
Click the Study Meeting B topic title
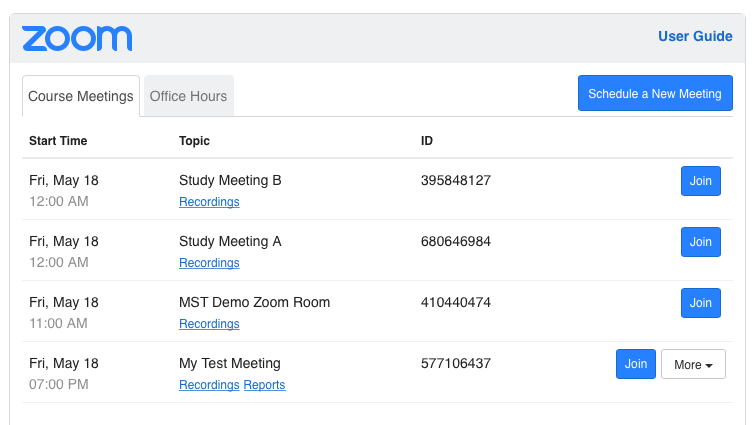coord(230,181)
